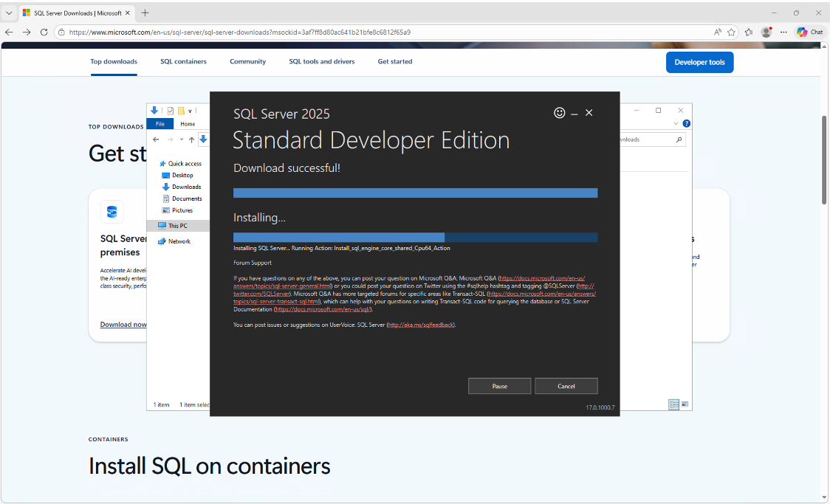The image size is (830, 504).
Task: Click the SQL Server Downloads browser tab
Action: click(x=76, y=13)
